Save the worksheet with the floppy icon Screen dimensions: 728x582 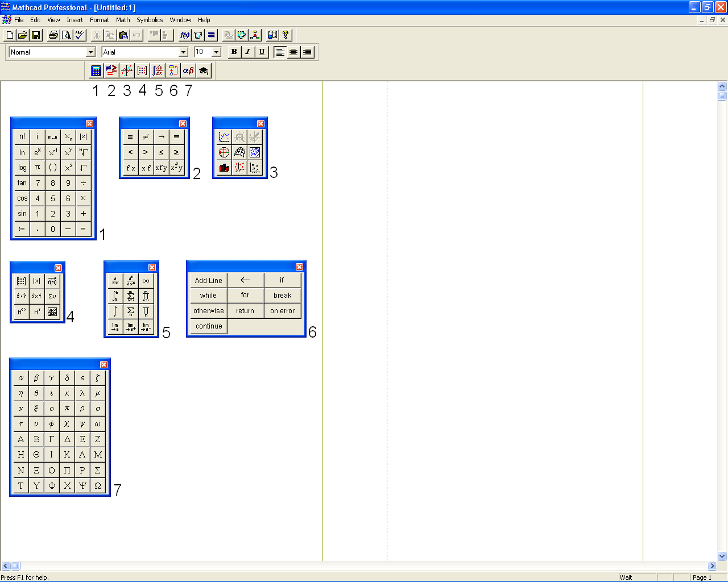36,35
